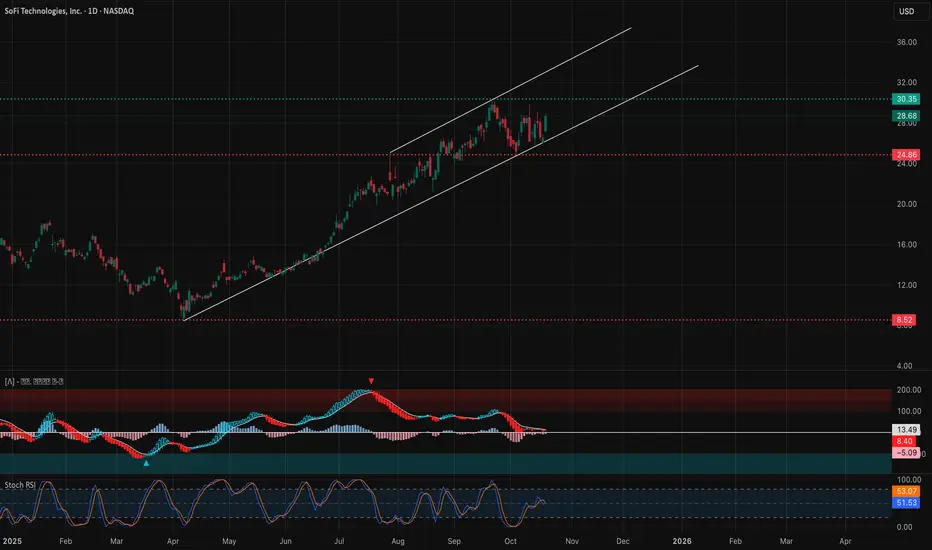Click the red down-triangle sell signal marker

(371, 381)
